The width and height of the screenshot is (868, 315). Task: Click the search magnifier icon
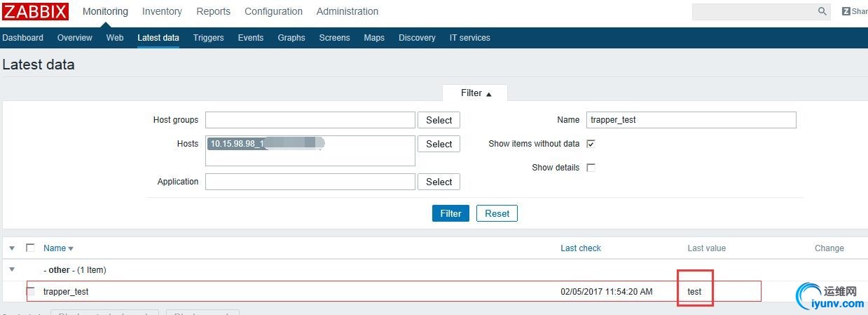(x=822, y=11)
